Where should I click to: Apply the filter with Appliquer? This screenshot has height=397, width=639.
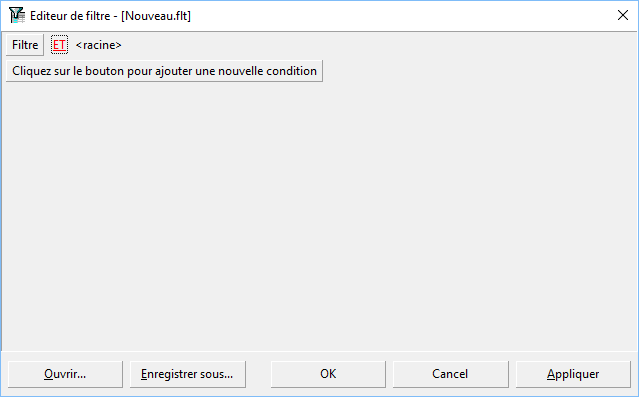point(573,374)
